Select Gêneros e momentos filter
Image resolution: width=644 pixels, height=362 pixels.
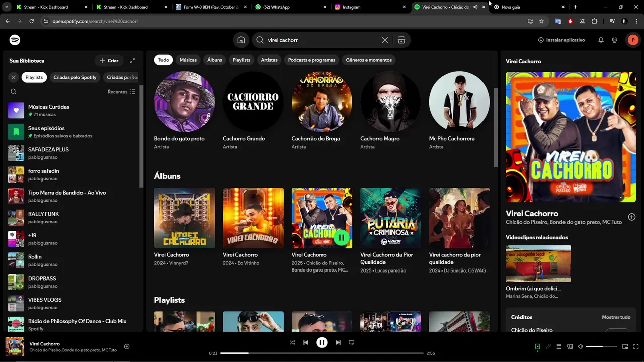pos(369,60)
